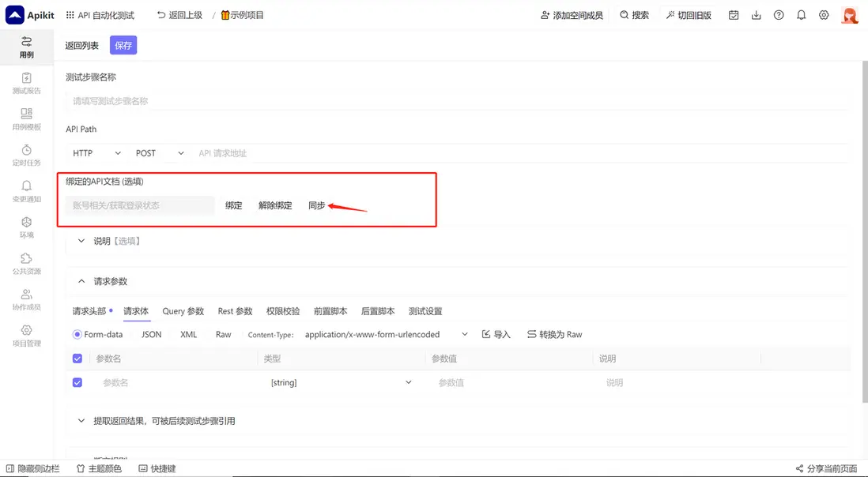Switch to the Rest 参数 tab
868x477 pixels.
[236, 311]
